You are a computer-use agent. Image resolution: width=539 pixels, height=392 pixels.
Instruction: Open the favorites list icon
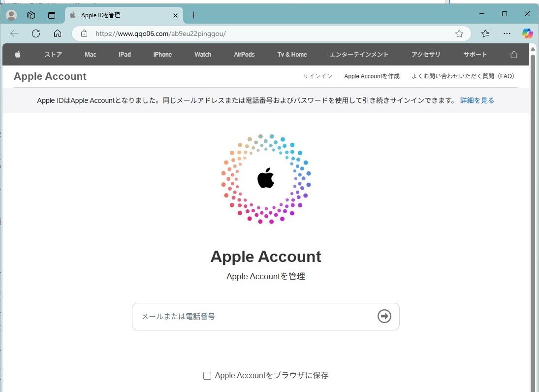click(x=485, y=33)
